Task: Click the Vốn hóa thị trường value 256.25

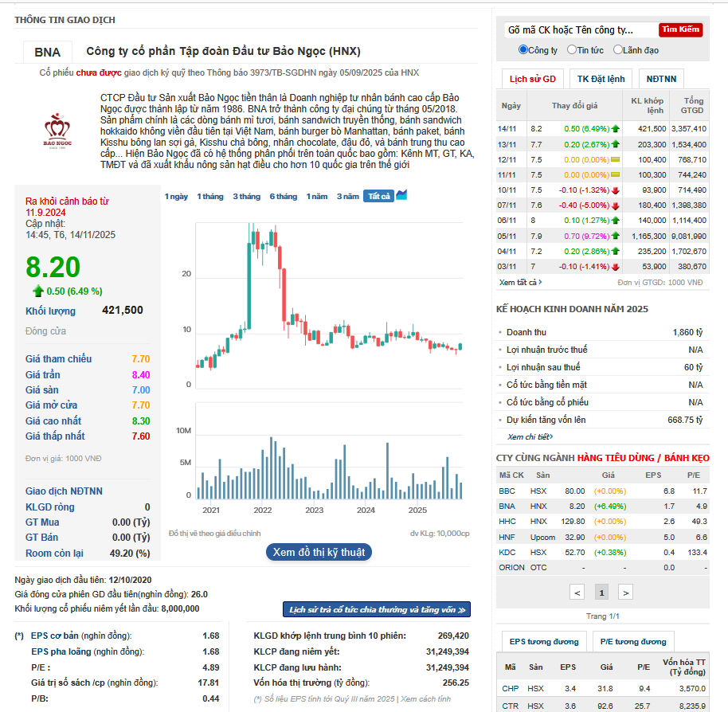Action: [x=456, y=683]
